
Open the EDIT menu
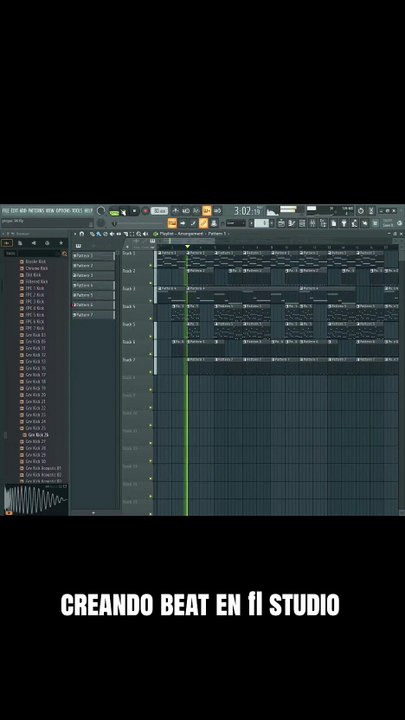pos(15,210)
